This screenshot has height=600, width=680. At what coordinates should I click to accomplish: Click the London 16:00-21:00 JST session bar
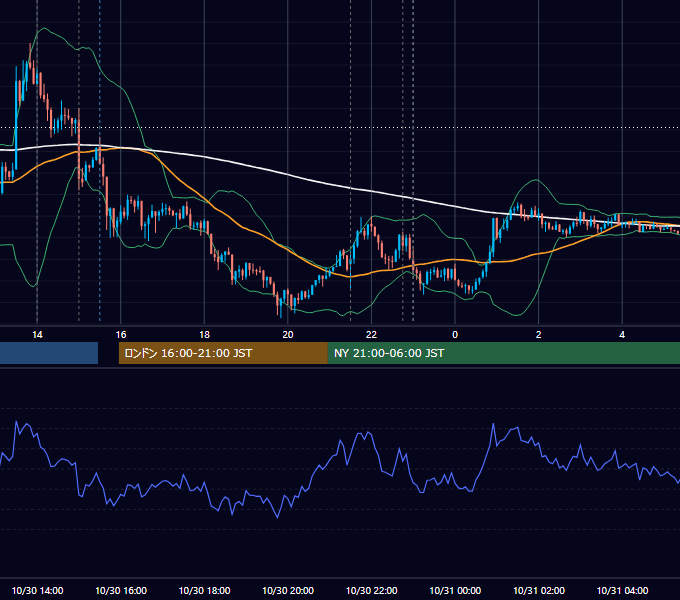click(x=223, y=353)
